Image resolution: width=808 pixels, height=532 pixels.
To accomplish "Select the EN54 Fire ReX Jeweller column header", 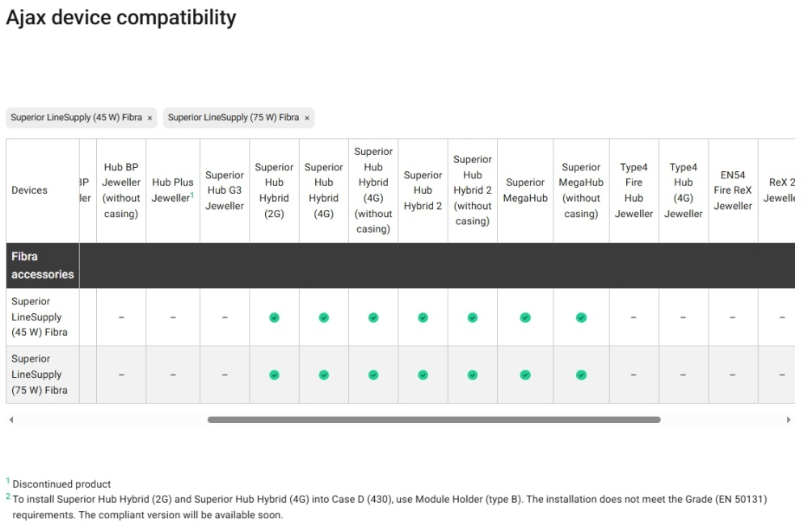I will tap(733, 191).
